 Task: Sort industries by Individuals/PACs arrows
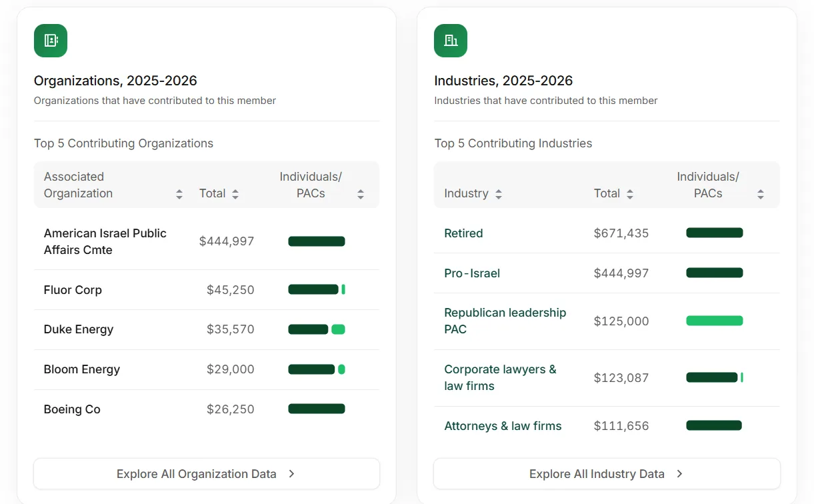[761, 194]
